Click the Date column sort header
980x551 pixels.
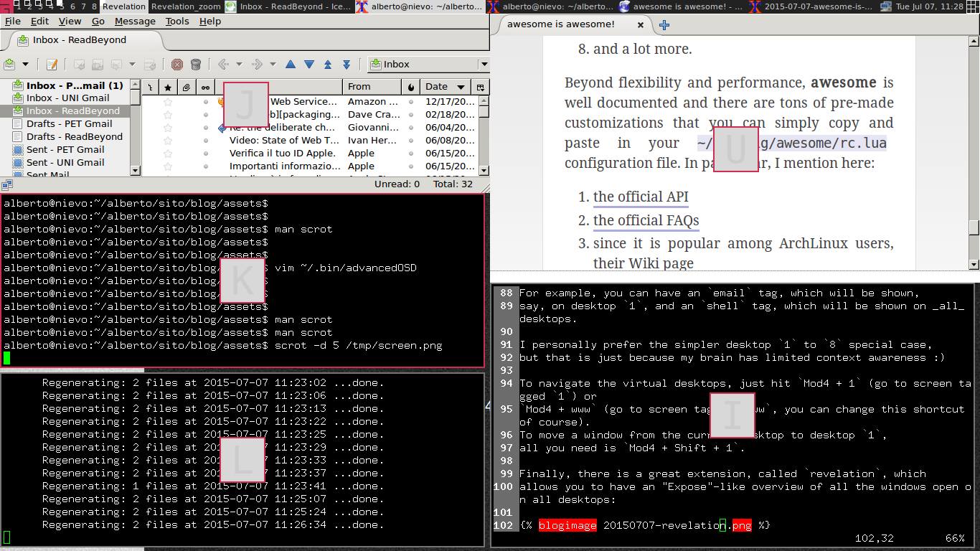(445, 87)
